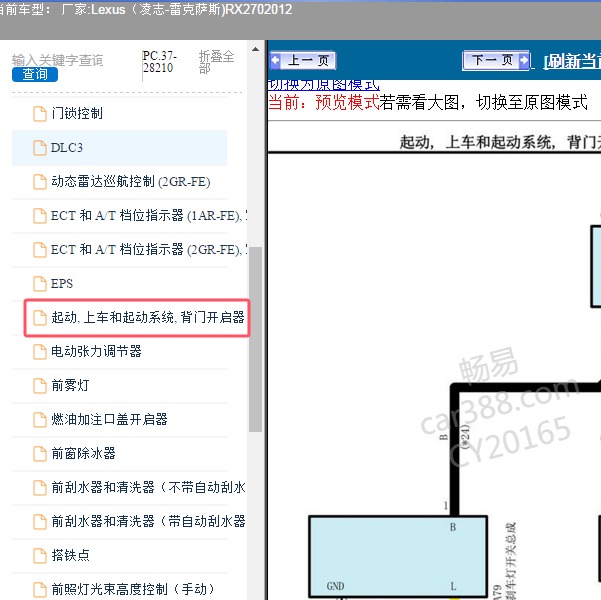
Task: Click document icon beside DLC3
Action: 39,148
